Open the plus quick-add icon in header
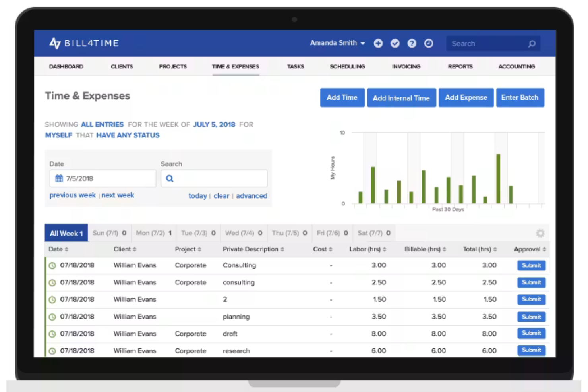 coord(378,43)
